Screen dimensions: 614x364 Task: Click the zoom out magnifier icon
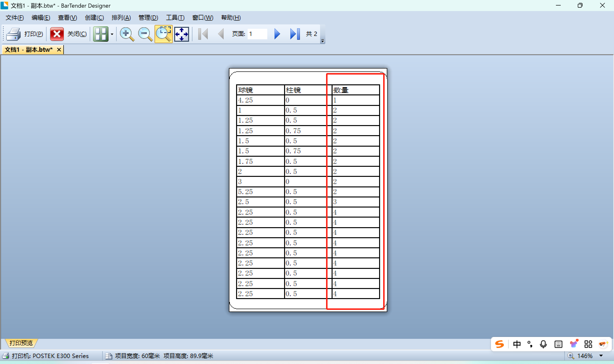point(145,34)
